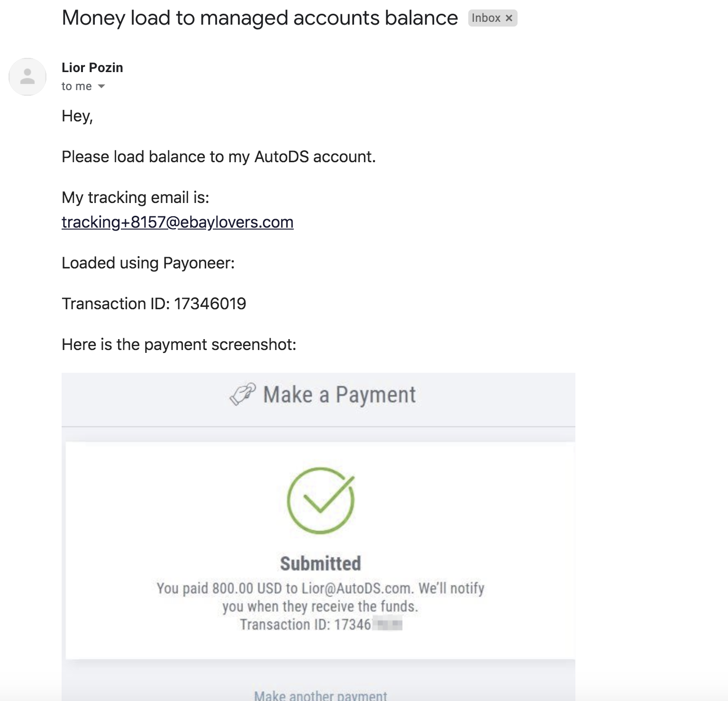Click the Make another payment link
This screenshot has width=728, height=701.
click(x=320, y=695)
